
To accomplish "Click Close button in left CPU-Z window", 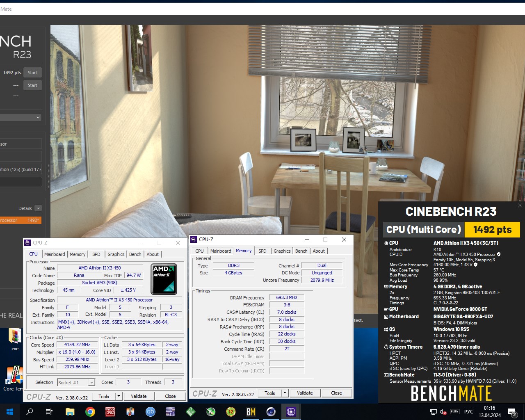I will pos(170,396).
